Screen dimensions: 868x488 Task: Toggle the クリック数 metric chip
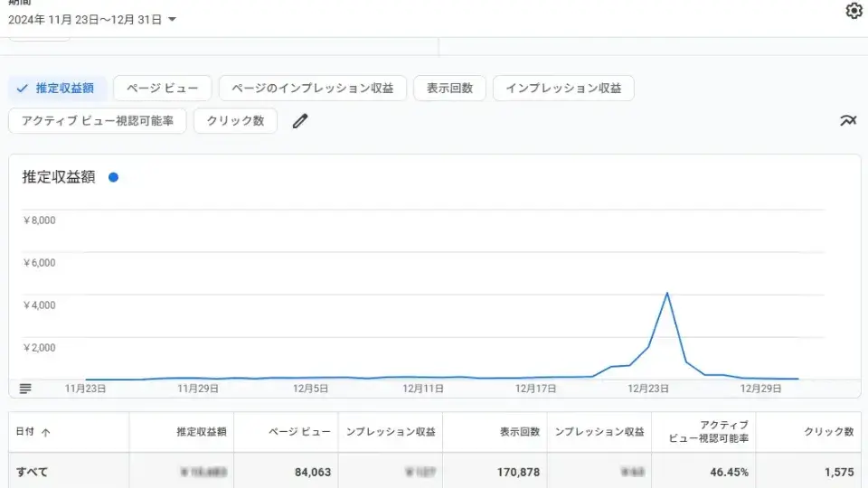[x=235, y=120]
